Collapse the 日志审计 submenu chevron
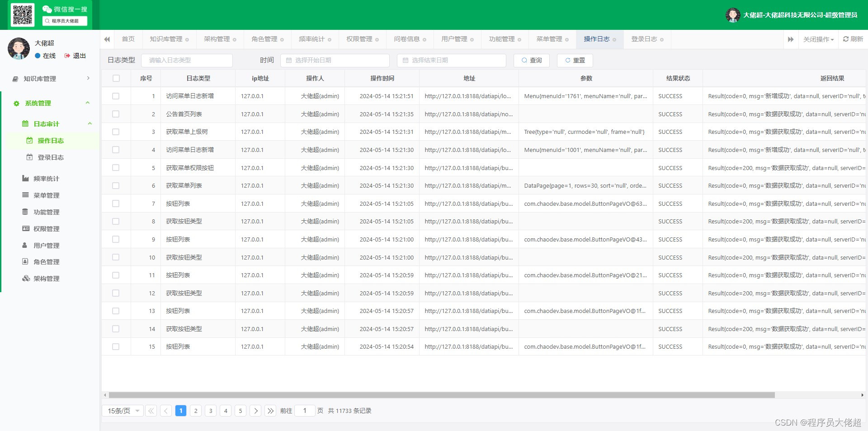 tap(90, 123)
